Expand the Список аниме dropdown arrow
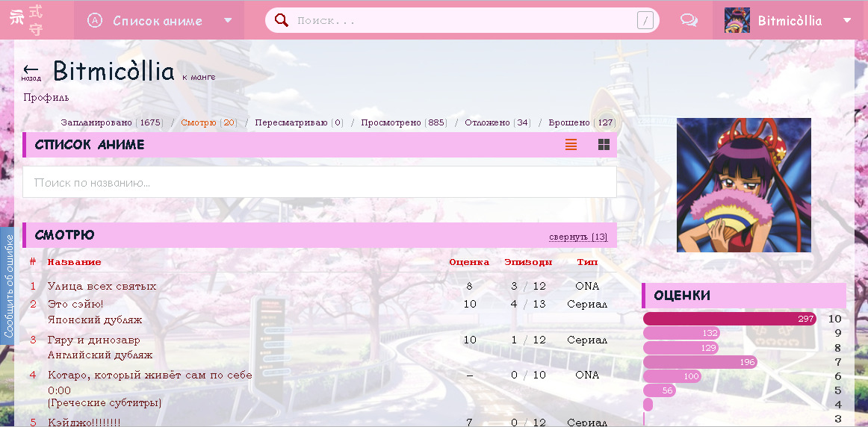The width and height of the screenshot is (868, 427). [228, 21]
